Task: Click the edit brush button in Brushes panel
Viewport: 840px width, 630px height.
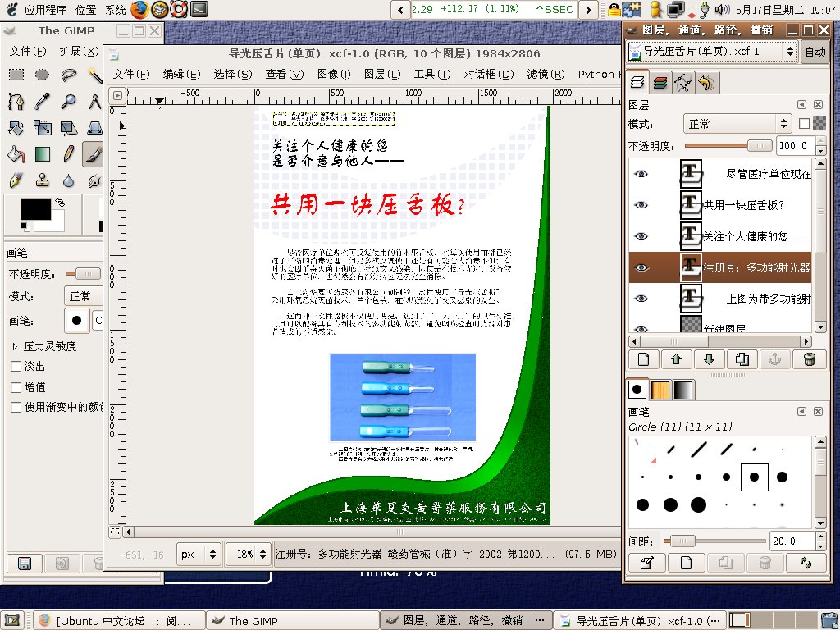Action: tap(646, 563)
